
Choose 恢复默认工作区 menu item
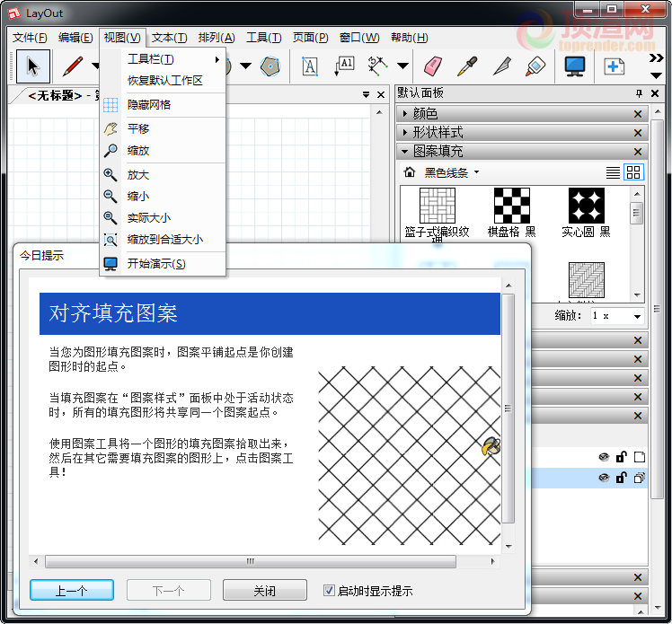(163, 81)
